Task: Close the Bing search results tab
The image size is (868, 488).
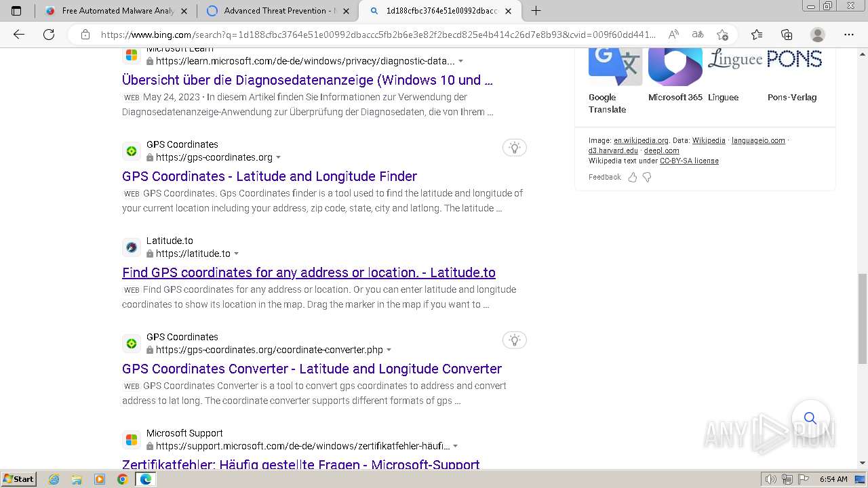Action: [508, 11]
